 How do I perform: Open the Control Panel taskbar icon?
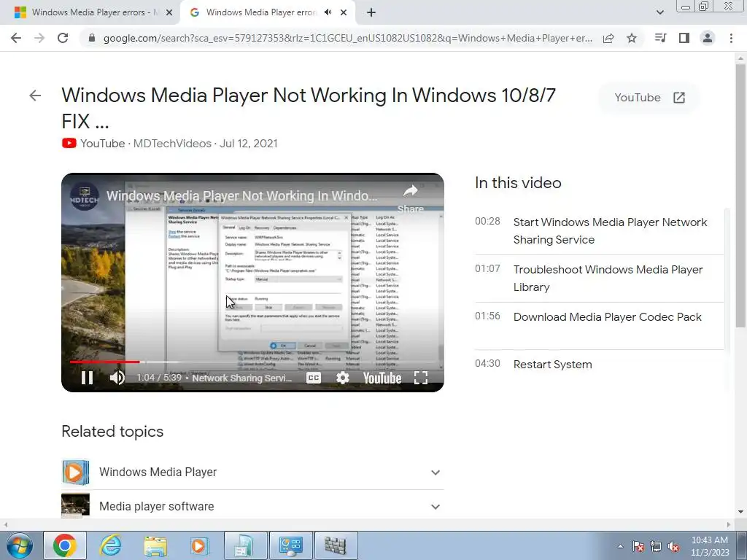click(290, 545)
